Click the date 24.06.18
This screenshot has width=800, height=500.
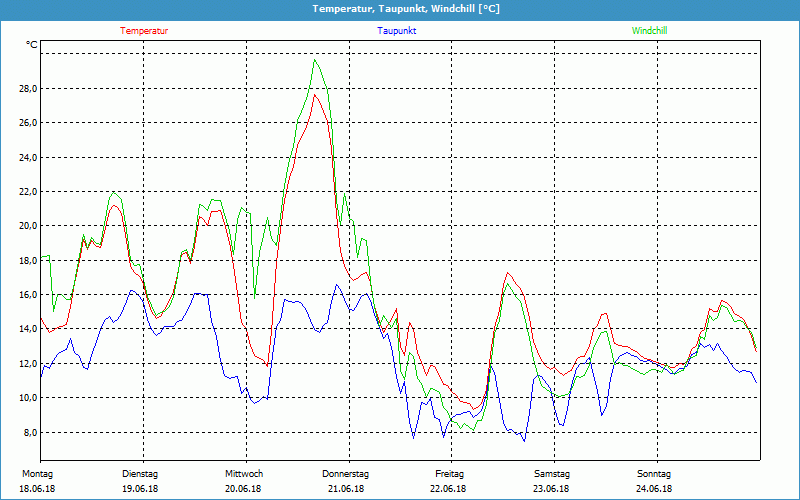click(654, 489)
